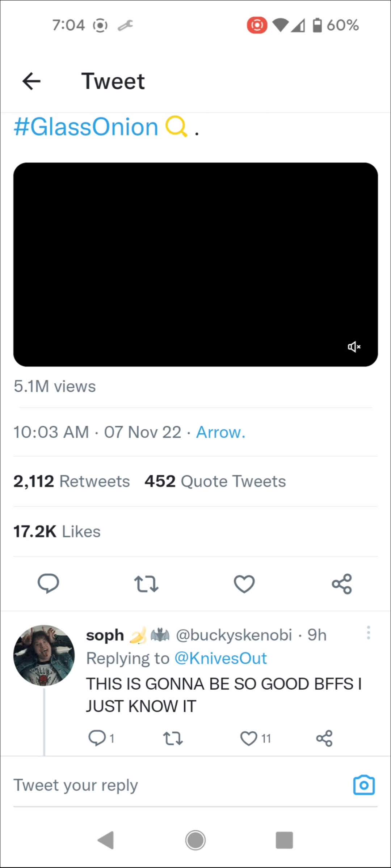The image size is (391, 868).
Task: Like soph's reply with the heart
Action: point(249,738)
